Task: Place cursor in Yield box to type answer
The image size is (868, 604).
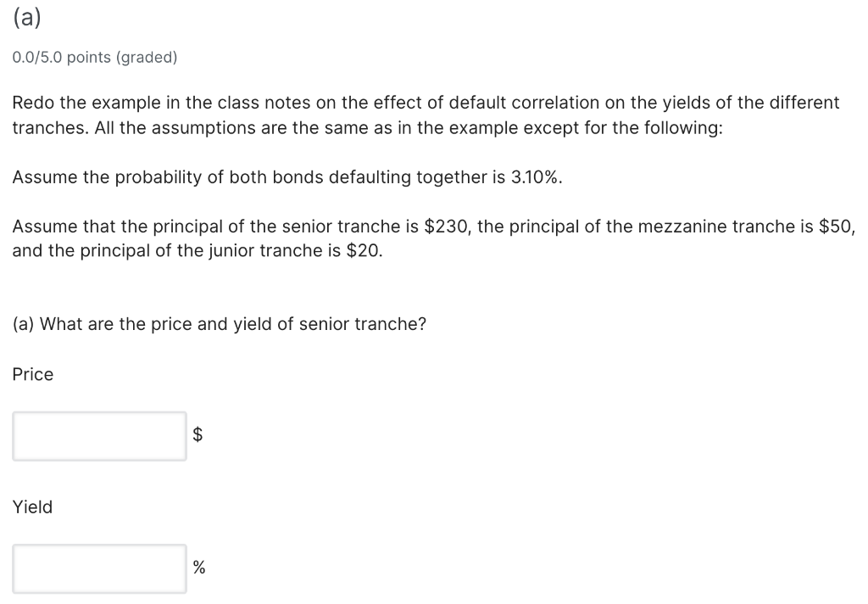Action: [x=97, y=568]
